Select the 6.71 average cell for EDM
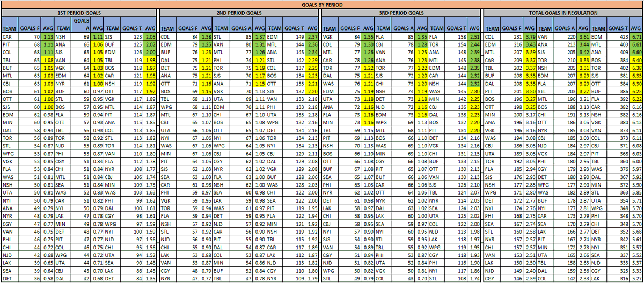 tap(636, 36)
